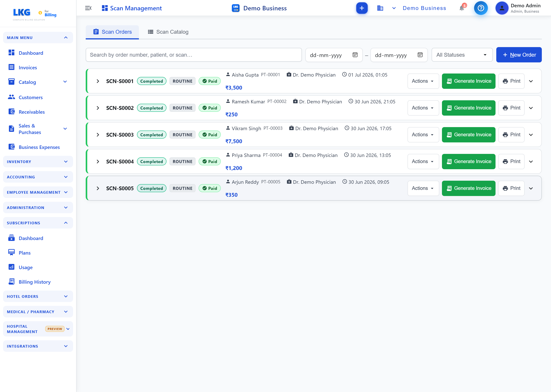Print order SCN-S0002
Screen dimensions: 551x392
click(x=511, y=108)
